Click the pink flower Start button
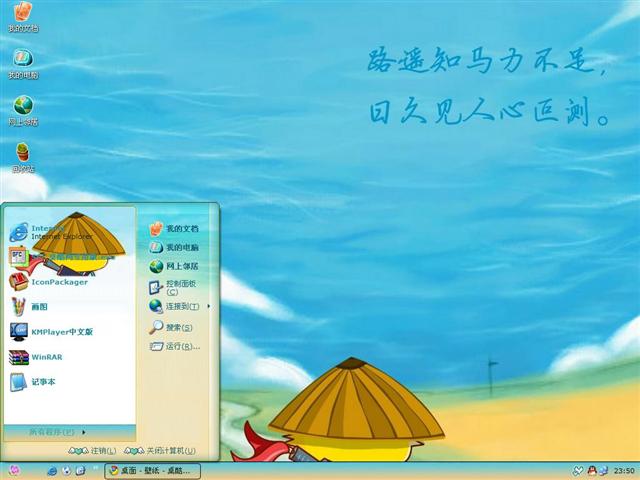Screen dimensions: 640x480 13,471
